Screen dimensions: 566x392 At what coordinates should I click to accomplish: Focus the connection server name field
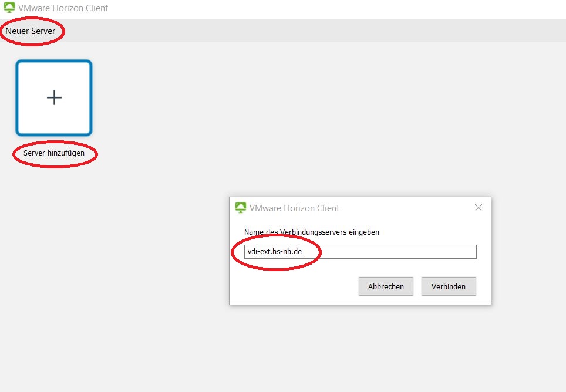[361, 252]
